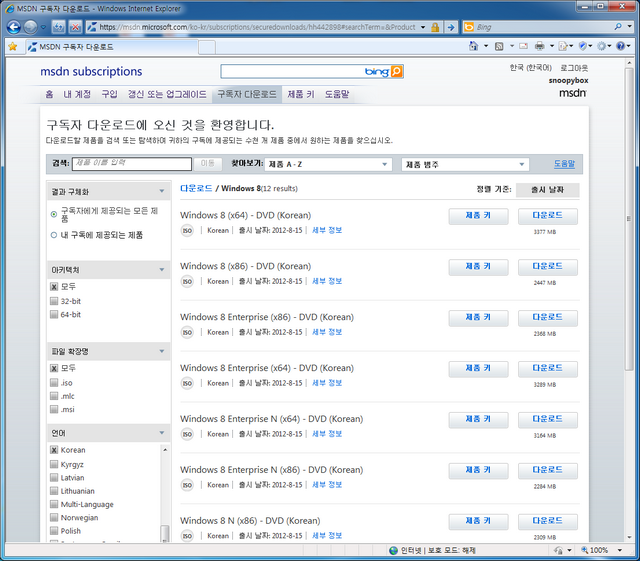Click the ISO icon for Windows 8 Enterprise (x86)

[x=187, y=332]
